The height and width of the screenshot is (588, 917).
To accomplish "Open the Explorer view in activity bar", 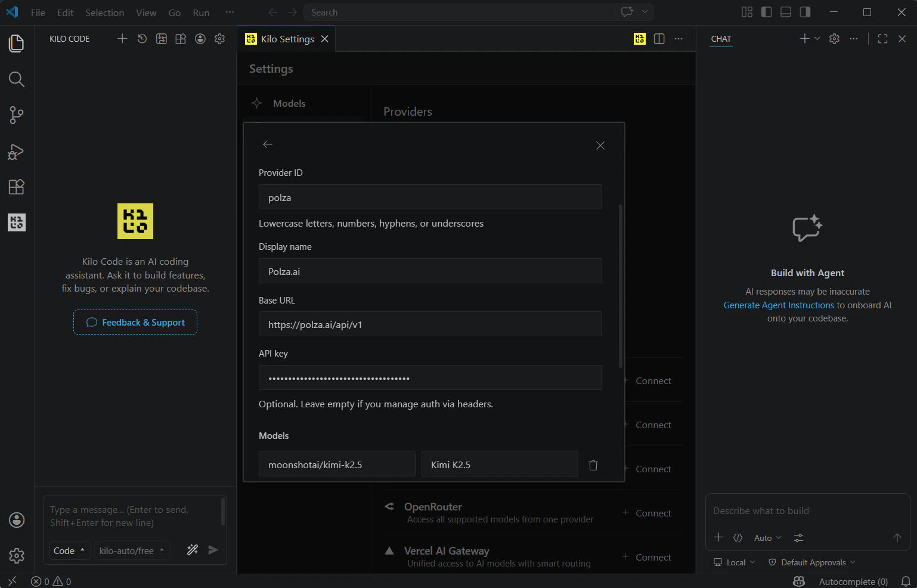I will (x=17, y=43).
